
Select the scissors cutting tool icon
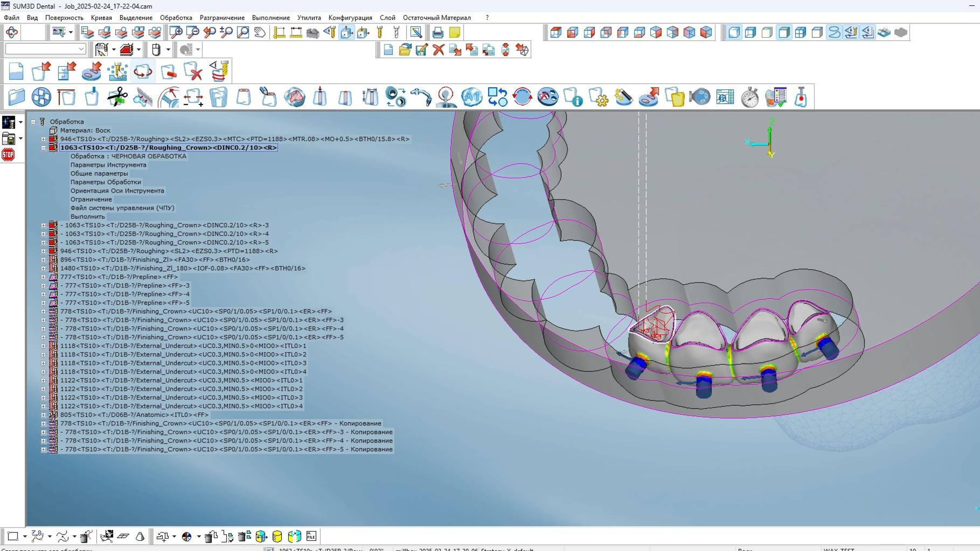(x=116, y=97)
